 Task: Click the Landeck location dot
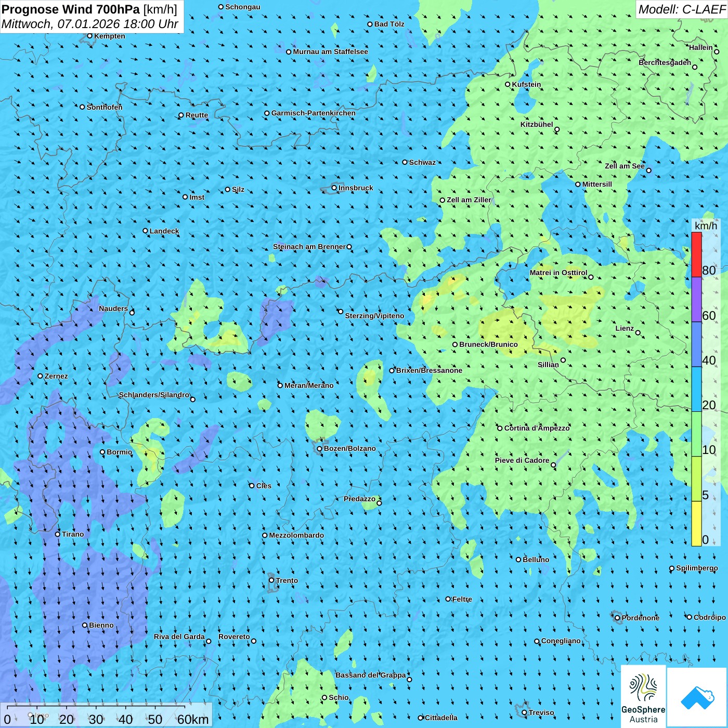coord(146,231)
